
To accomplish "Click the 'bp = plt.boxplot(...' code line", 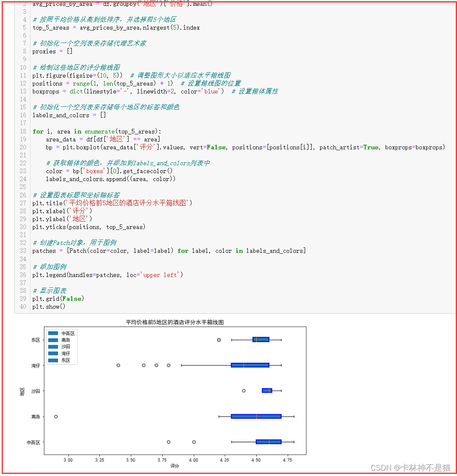I will (x=245, y=147).
